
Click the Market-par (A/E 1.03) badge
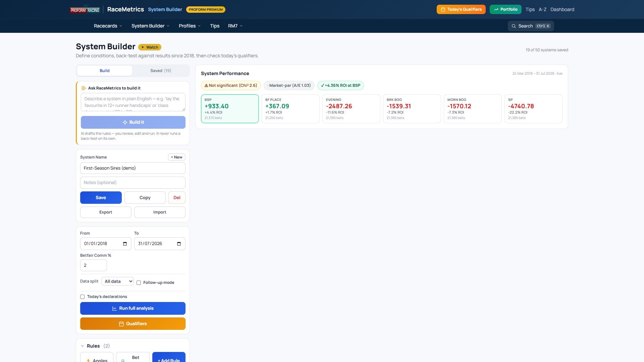click(289, 85)
